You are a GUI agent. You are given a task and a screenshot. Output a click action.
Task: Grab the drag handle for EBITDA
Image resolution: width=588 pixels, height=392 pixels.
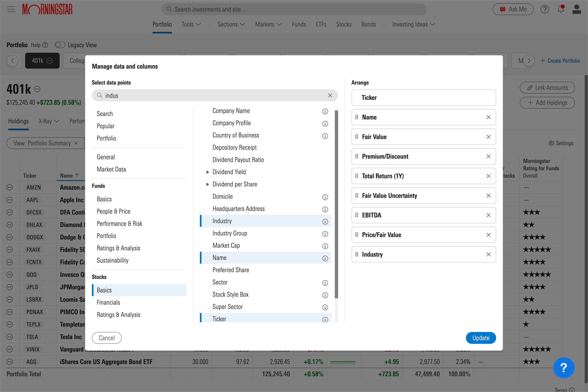[x=356, y=215]
